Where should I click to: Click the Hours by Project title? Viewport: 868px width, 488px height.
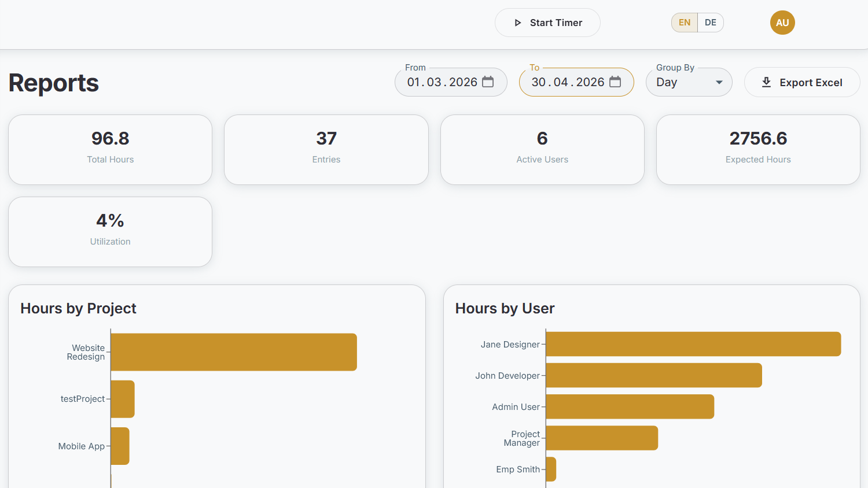point(78,308)
